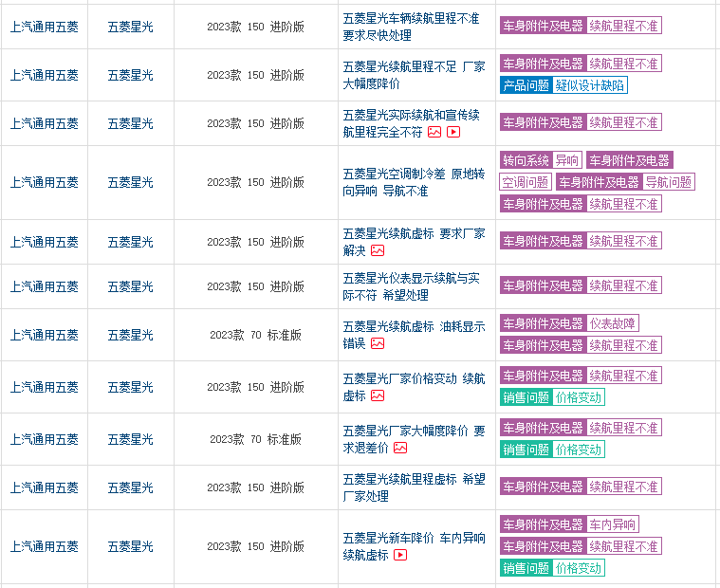The image size is (720, 588).
Task: Open complaint 五菱星光仪表显示续航与实际不符 希望处理
Action: (411, 286)
